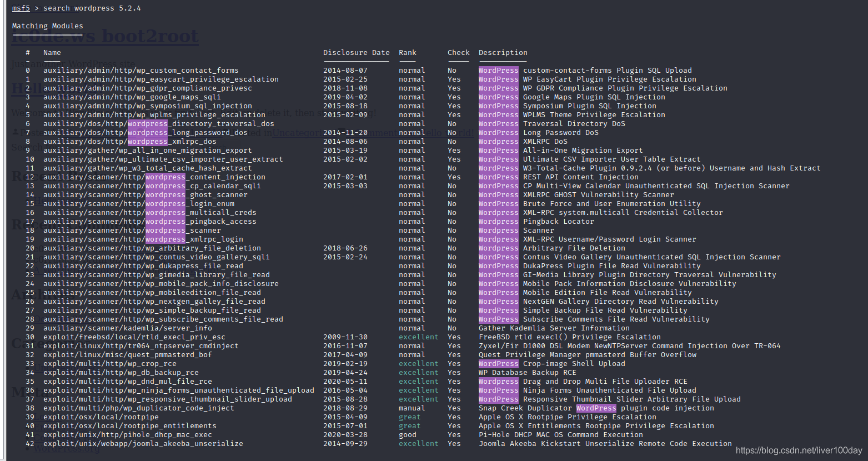Image resolution: width=868 pixels, height=461 pixels.
Task: Click disclosure date 2020-05-11
Action: click(345, 382)
